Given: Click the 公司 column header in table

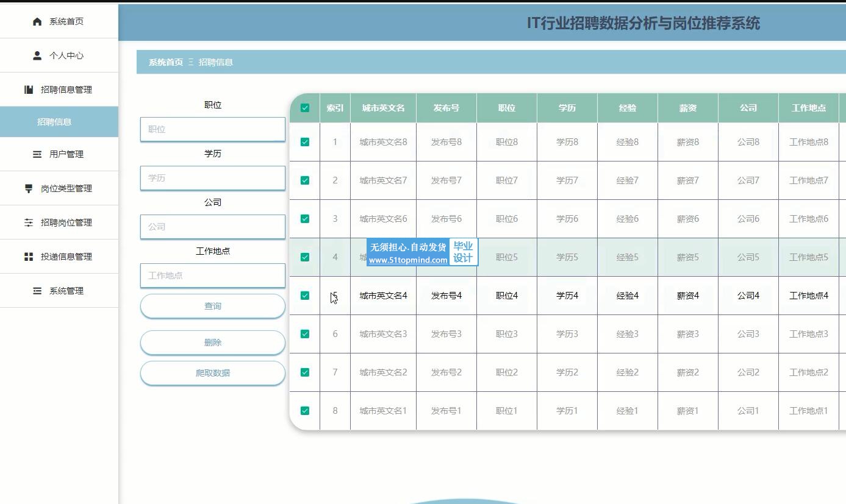Looking at the screenshot, I should tap(748, 108).
